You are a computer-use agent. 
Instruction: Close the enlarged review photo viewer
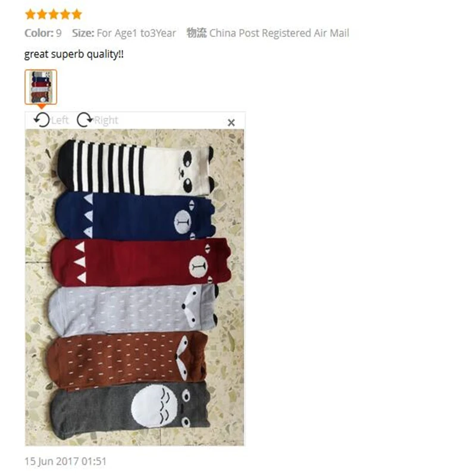click(x=231, y=123)
